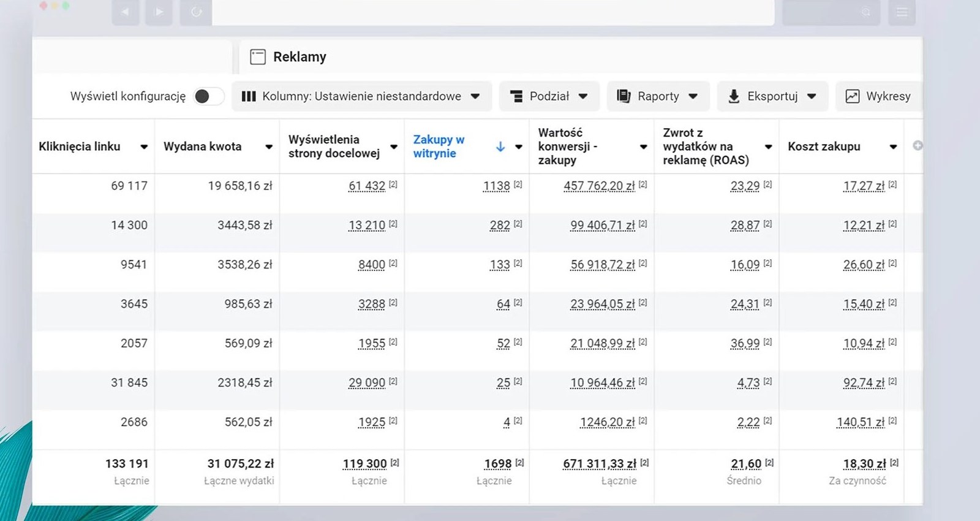Open the browser hamburger menu icon
The width and height of the screenshot is (980, 521).
click(x=902, y=12)
